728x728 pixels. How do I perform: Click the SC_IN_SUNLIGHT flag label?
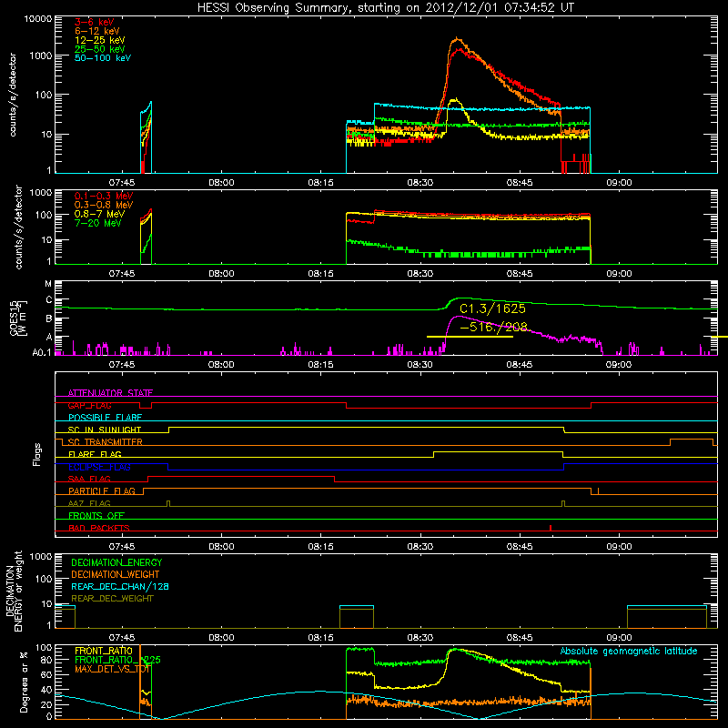(105, 430)
